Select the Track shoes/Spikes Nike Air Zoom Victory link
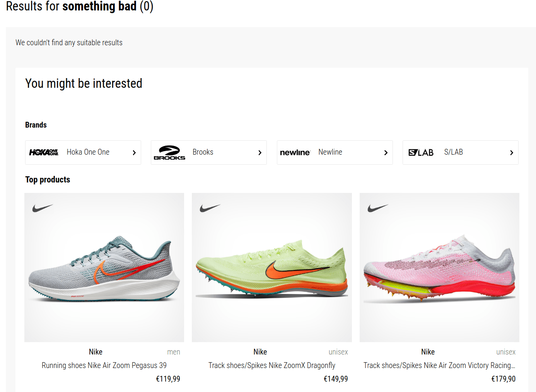 coord(439,365)
